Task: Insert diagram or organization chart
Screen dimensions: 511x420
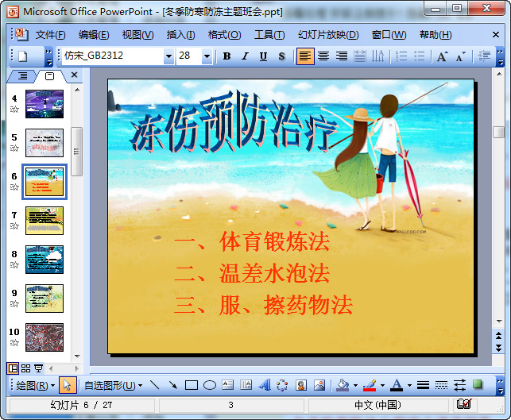Action: pyautogui.click(x=282, y=385)
